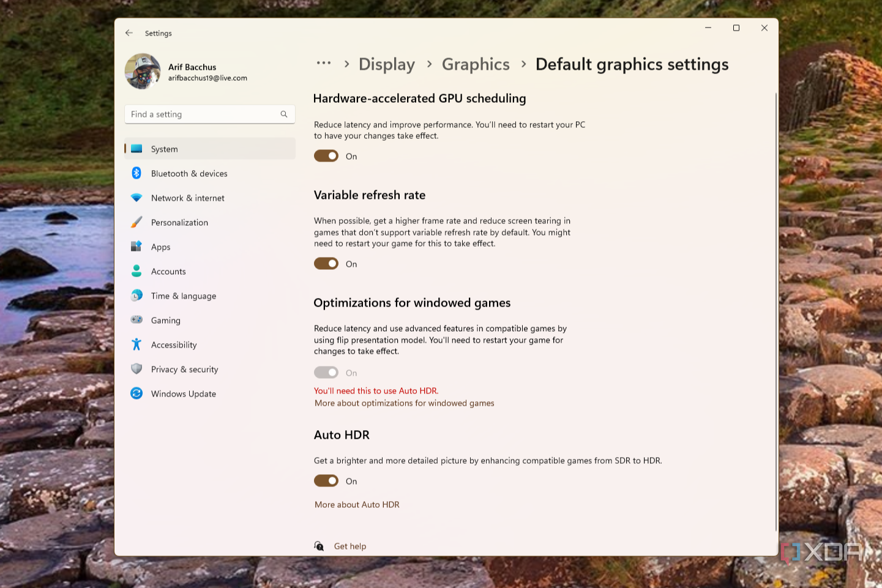
Task: Turn off Auto HDR
Action: 326,480
